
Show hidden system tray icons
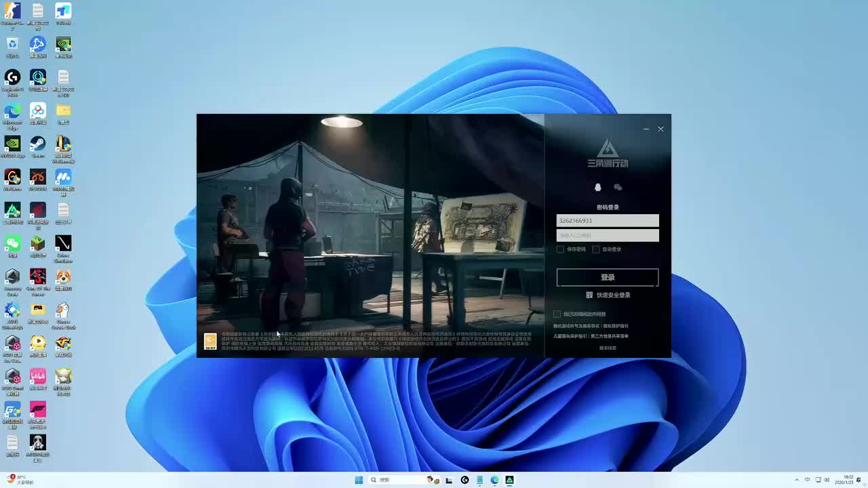[797, 480]
